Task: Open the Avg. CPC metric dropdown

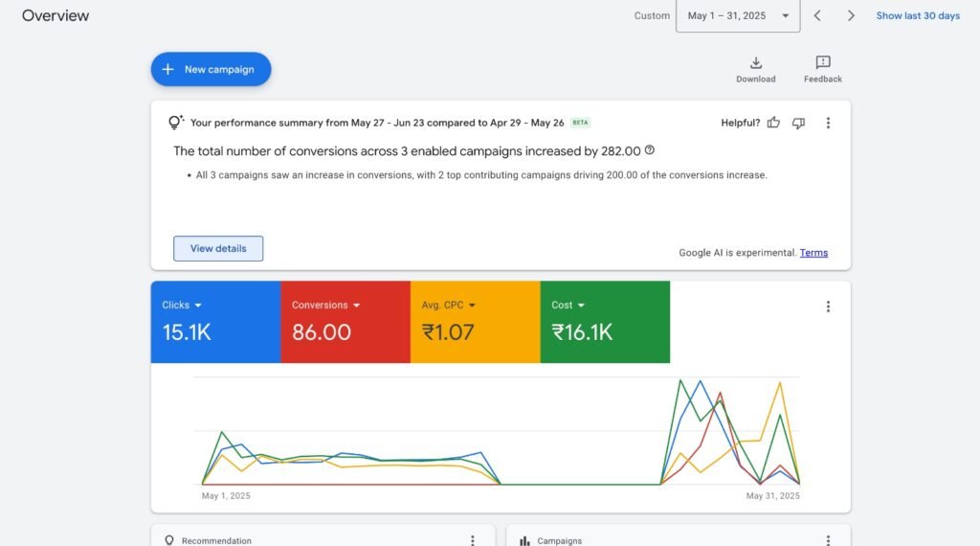Action: pyautogui.click(x=448, y=305)
